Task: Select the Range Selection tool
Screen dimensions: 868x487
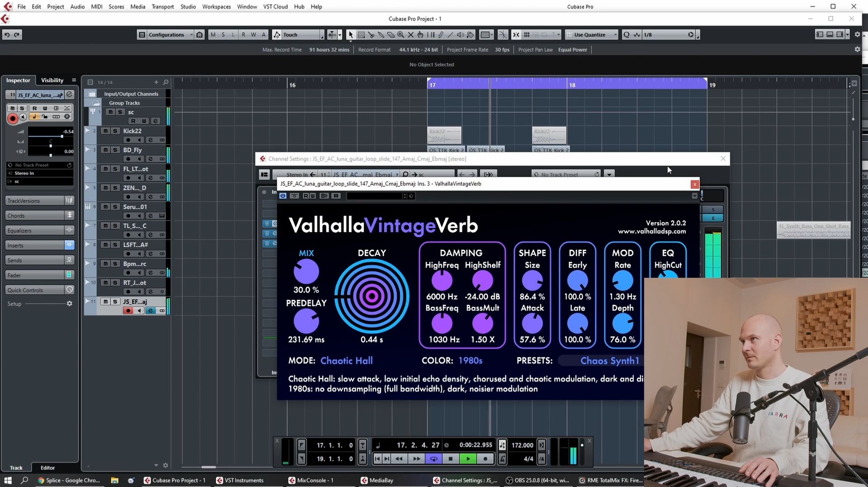Action: [x=361, y=35]
